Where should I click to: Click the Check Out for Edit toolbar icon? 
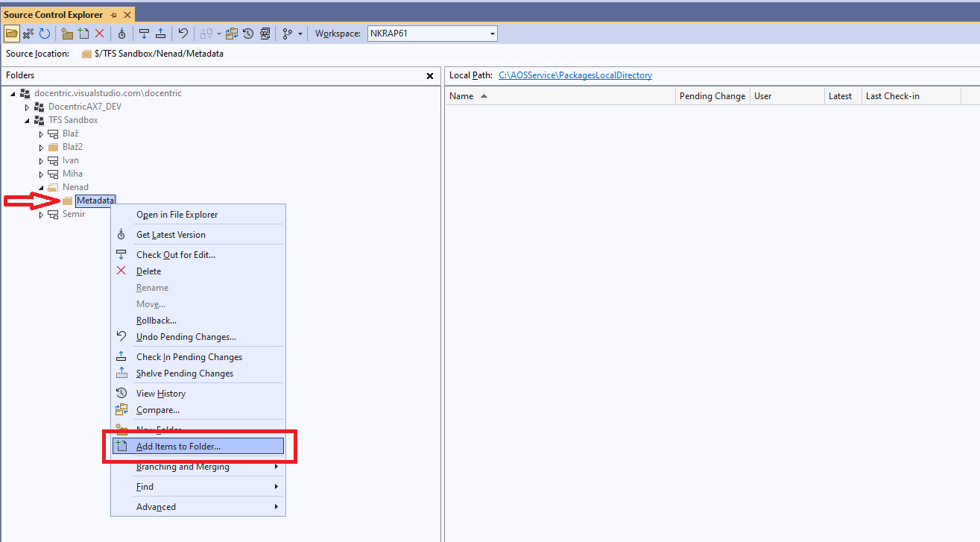click(145, 34)
